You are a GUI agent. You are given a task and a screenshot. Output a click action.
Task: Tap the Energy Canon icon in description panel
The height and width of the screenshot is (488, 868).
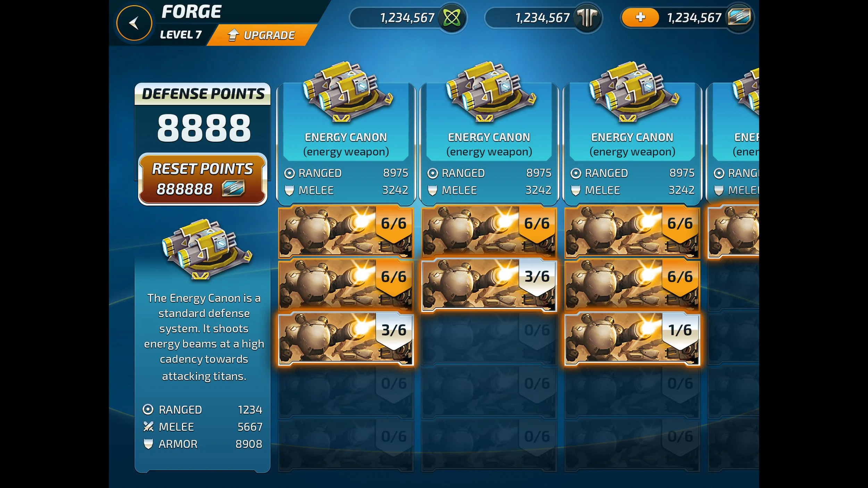[207, 249]
